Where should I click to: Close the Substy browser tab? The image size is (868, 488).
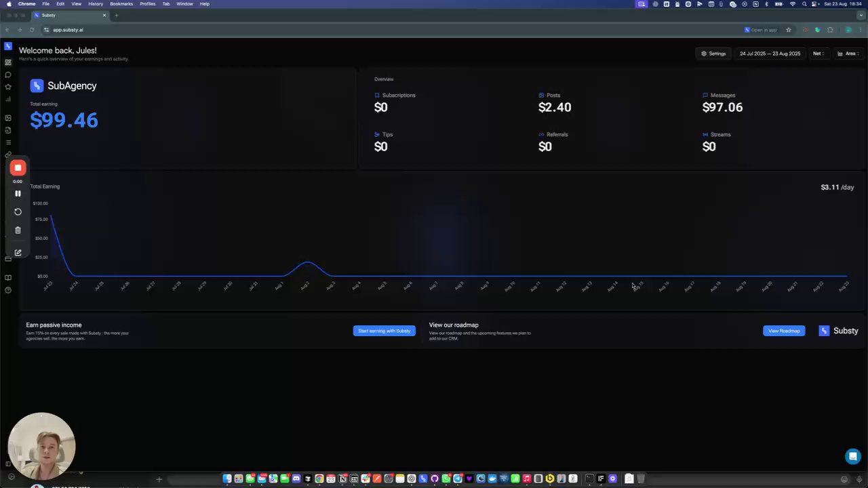coord(104,15)
